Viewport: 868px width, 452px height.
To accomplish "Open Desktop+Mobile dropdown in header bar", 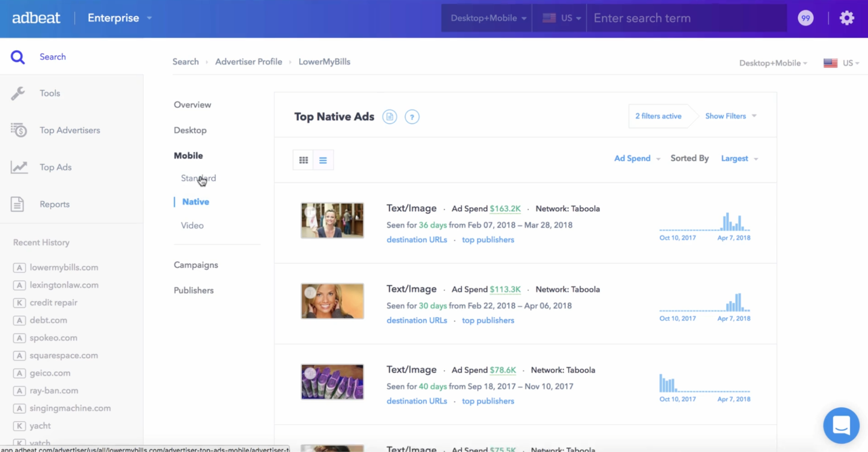I will (488, 18).
